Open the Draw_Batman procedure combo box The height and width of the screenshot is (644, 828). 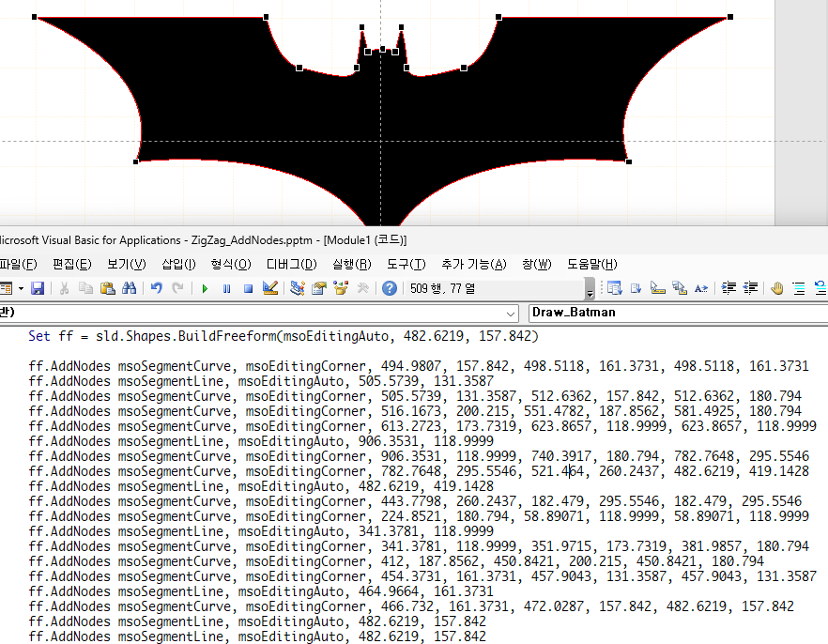678,313
